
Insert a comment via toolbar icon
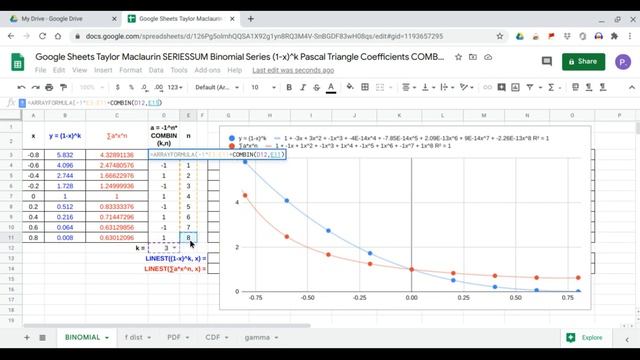(502, 87)
